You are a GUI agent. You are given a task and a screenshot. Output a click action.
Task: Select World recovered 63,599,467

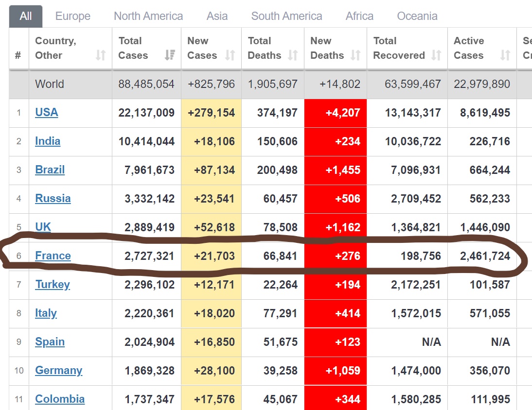[x=412, y=84]
